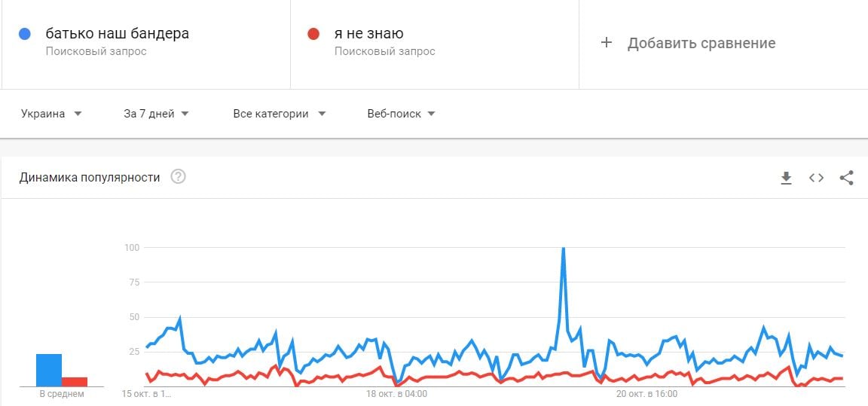
Task: Open help icon next to Динамика популярности
Action: [x=179, y=177]
